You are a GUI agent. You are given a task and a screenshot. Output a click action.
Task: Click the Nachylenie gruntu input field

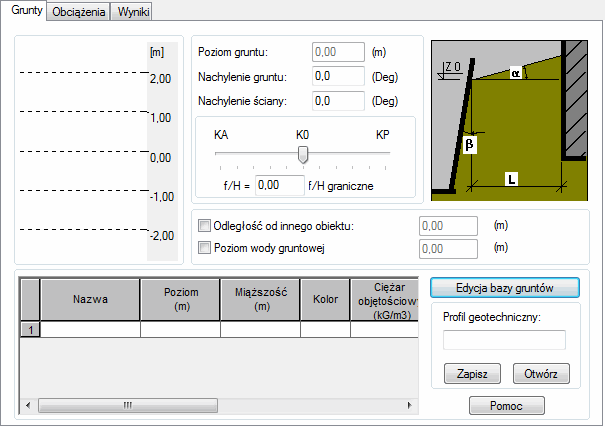338,76
